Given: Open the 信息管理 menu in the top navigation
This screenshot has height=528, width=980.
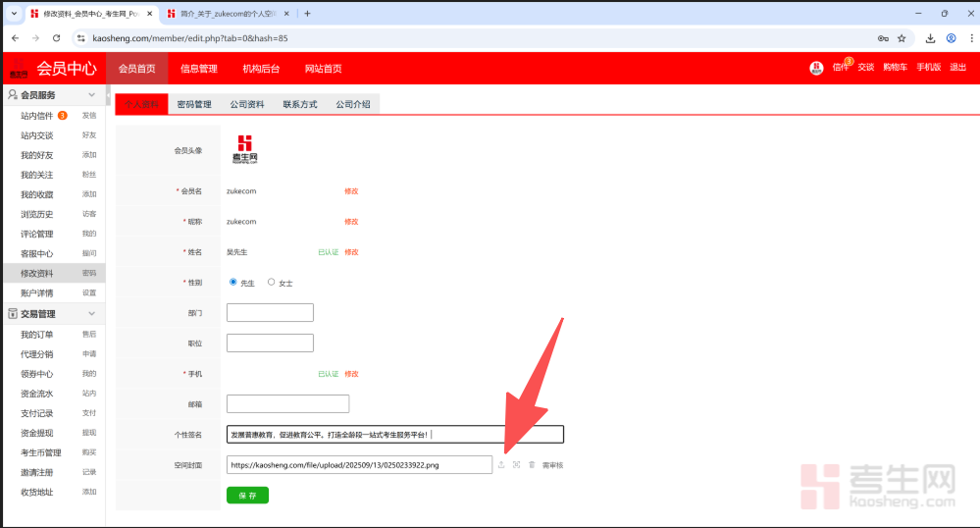Looking at the screenshot, I should 199,69.
